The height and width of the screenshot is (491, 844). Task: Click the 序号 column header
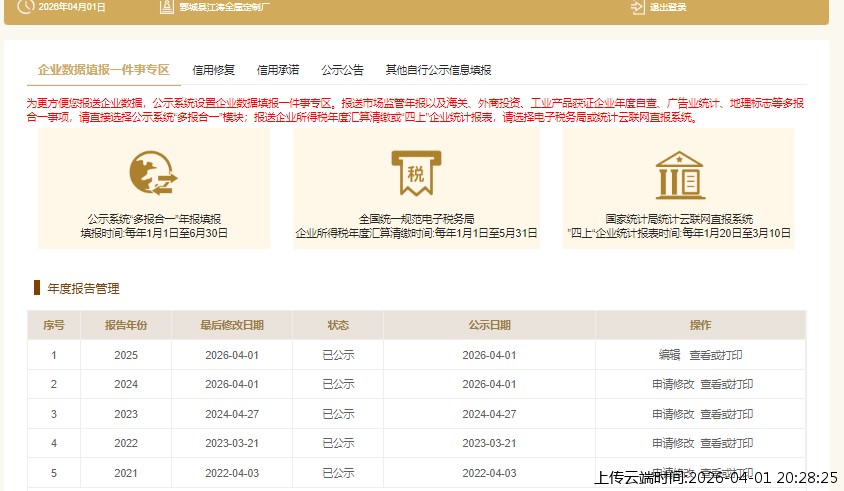tap(54, 325)
